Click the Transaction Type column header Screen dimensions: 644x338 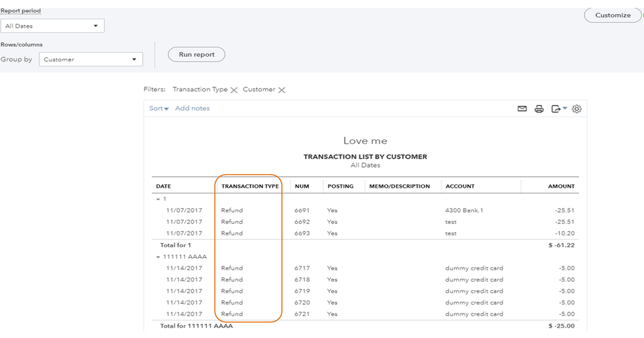pos(250,186)
